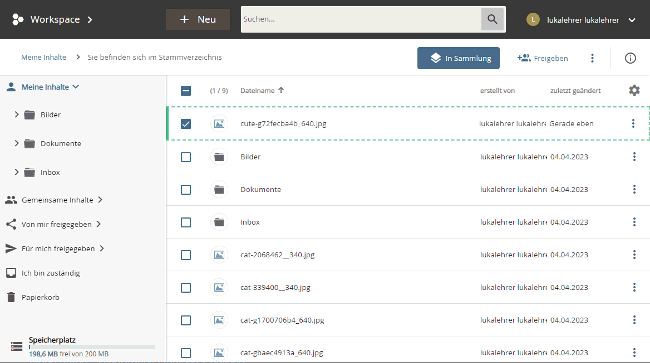
Task: Open options for cat-gbaec4913a_640.jpg
Action: (x=634, y=353)
